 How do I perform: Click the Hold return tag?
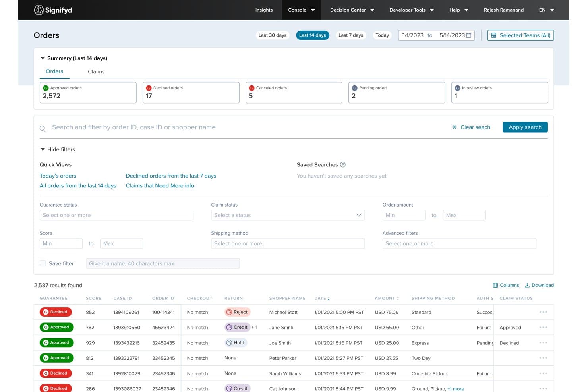pos(236,343)
